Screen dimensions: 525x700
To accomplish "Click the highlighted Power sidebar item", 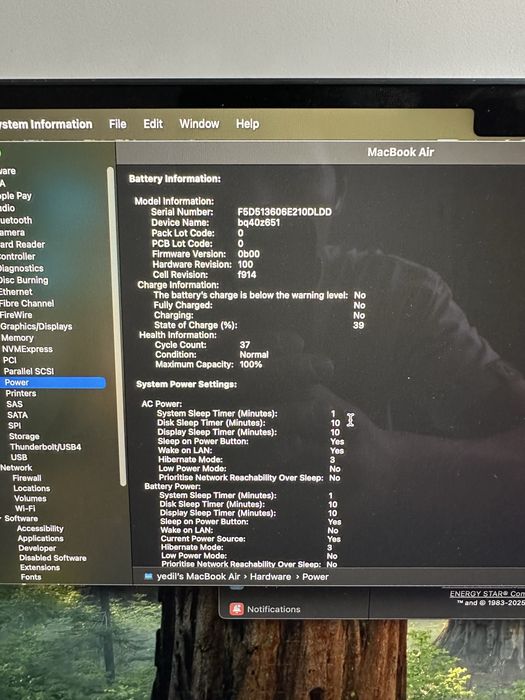I will pos(53,382).
